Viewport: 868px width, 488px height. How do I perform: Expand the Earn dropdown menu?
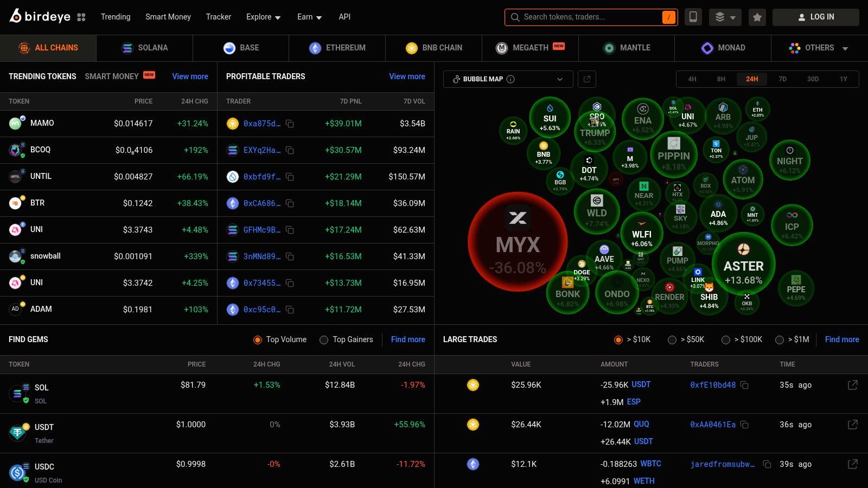pos(310,17)
